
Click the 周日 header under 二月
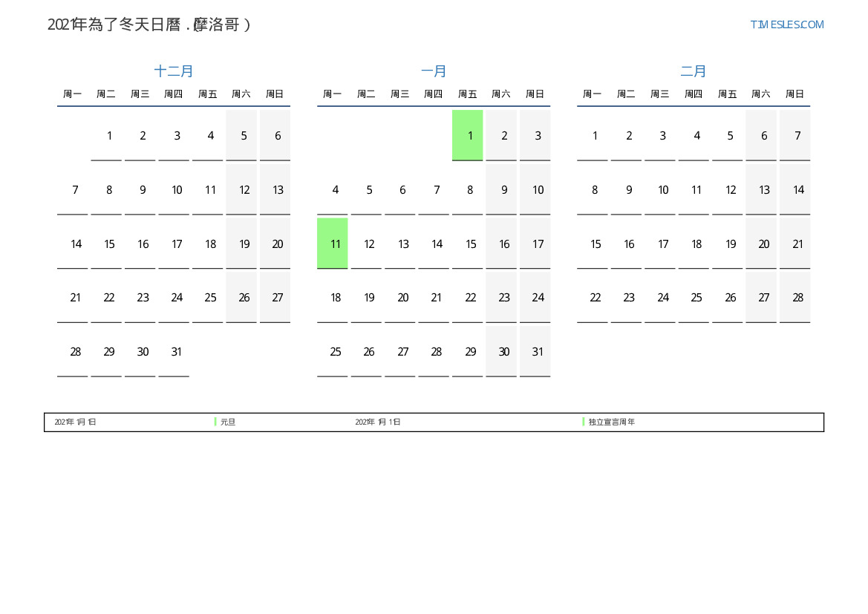coord(794,94)
